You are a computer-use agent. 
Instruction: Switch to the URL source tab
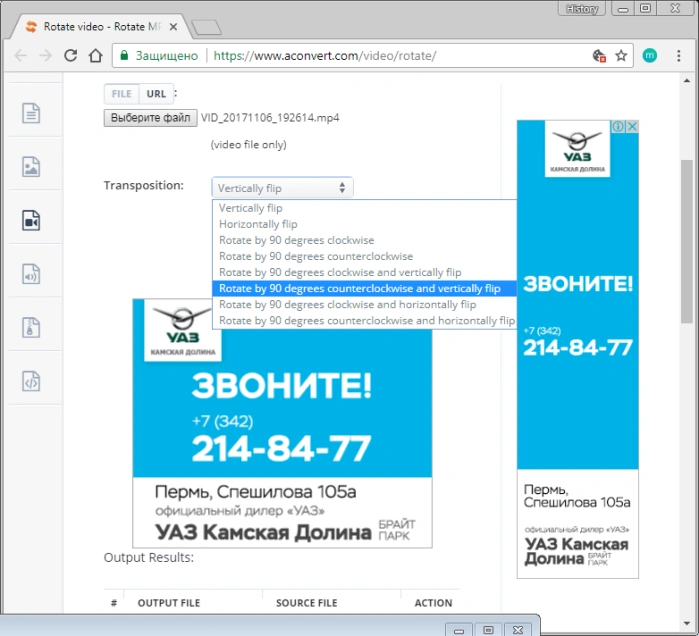[x=156, y=94]
